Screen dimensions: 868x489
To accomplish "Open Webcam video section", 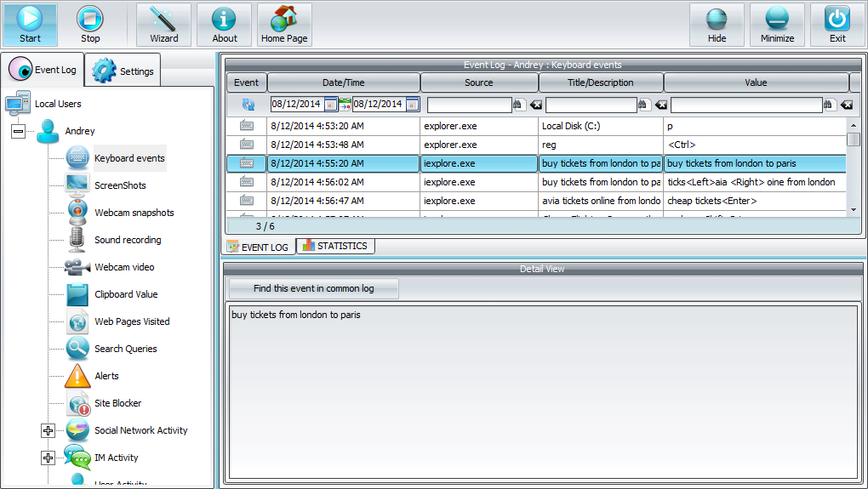I will tap(124, 267).
